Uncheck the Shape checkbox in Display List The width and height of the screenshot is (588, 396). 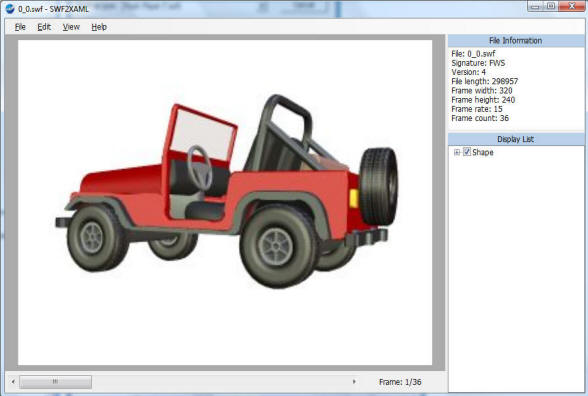466,152
